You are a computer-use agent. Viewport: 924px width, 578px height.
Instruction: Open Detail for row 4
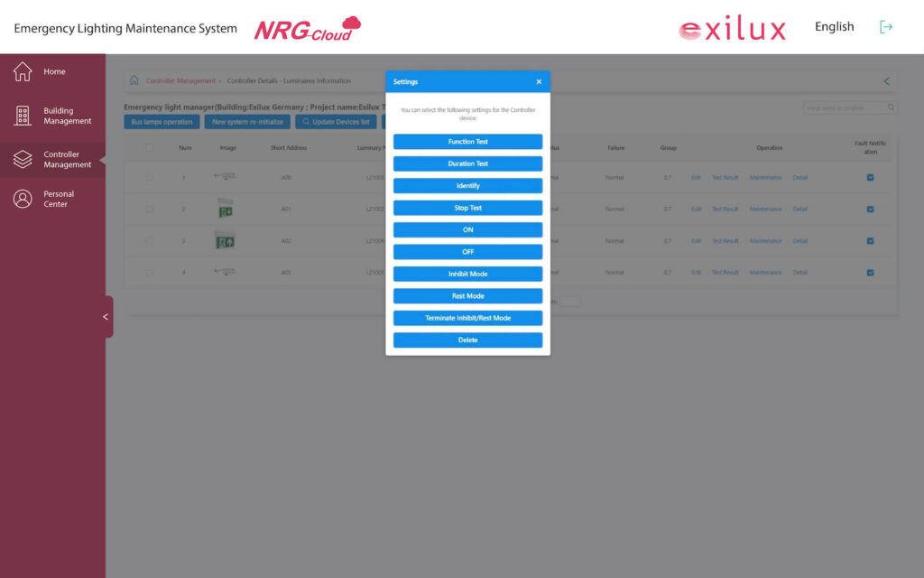coord(799,273)
